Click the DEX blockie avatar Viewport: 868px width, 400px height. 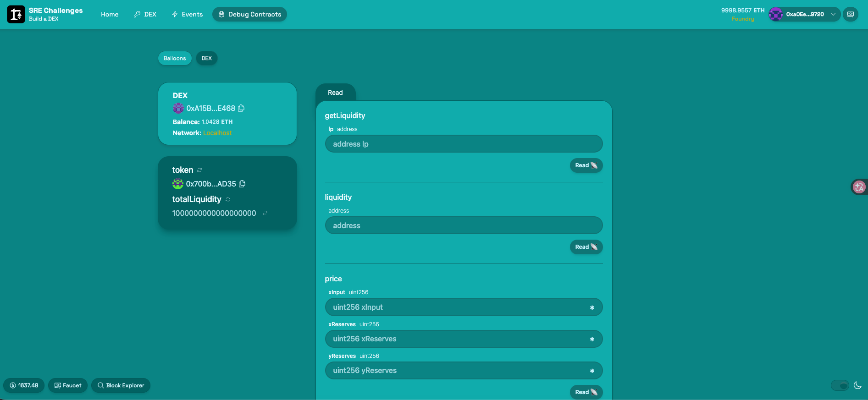(178, 108)
